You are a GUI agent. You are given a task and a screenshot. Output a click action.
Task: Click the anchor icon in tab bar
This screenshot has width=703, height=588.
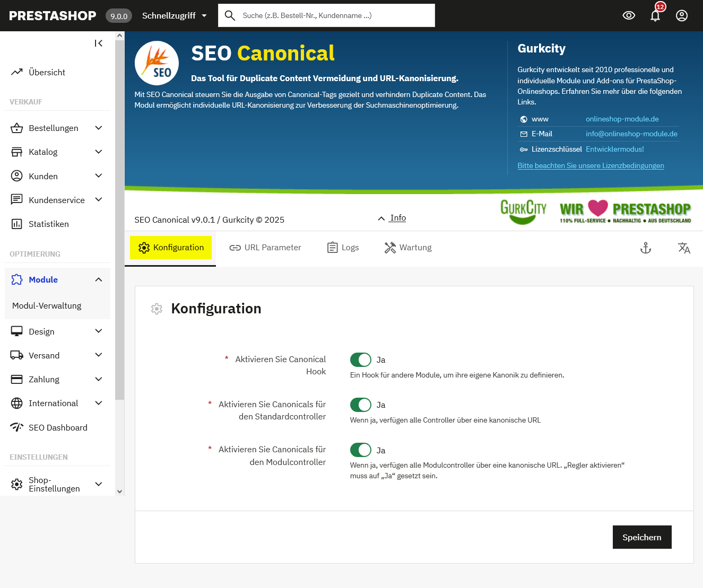(x=646, y=248)
